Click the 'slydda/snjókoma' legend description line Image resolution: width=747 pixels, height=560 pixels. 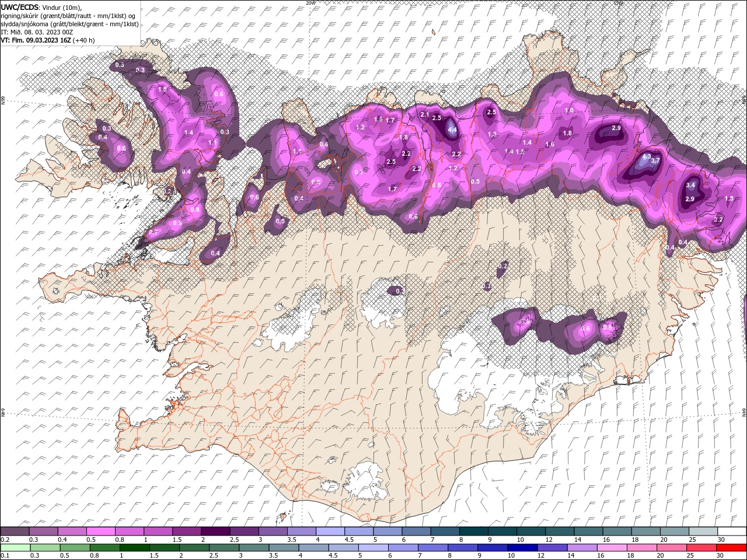click(x=69, y=24)
